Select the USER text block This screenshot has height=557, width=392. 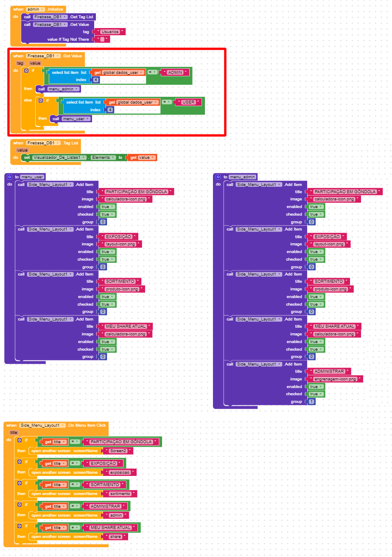pyautogui.click(x=189, y=102)
